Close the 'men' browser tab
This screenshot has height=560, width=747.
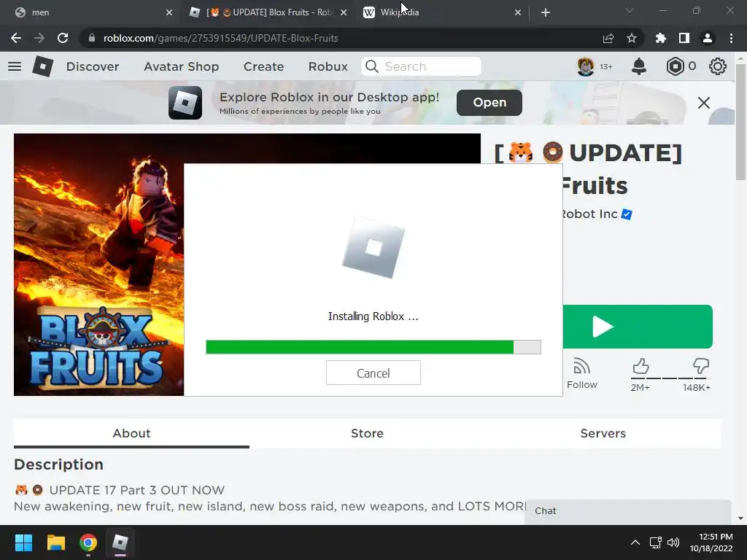click(x=169, y=13)
